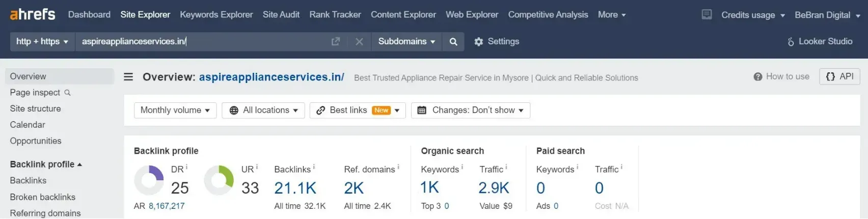
Task: Click DR value 25
Action: coord(180,188)
